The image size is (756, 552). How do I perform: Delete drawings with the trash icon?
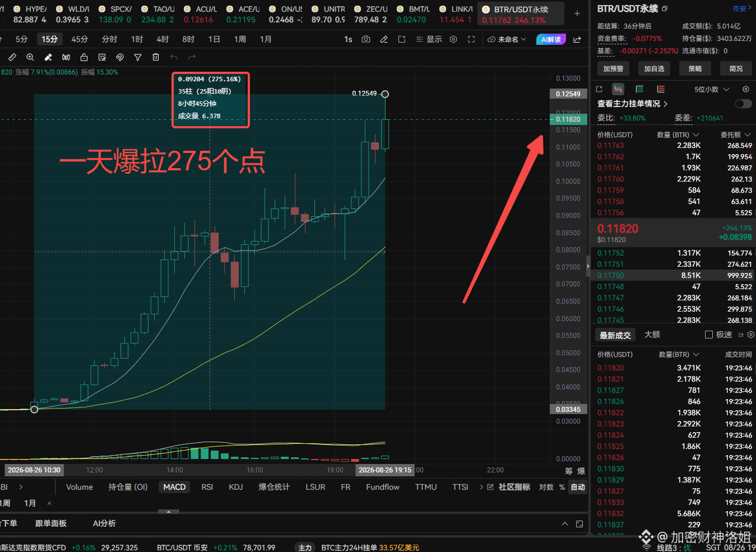coord(156,57)
